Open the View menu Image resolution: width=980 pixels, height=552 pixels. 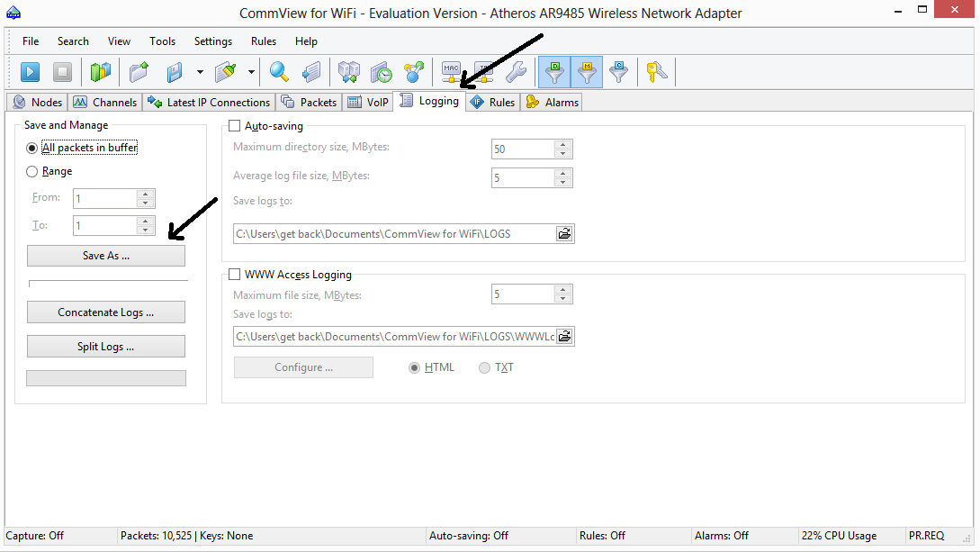[x=119, y=41]
